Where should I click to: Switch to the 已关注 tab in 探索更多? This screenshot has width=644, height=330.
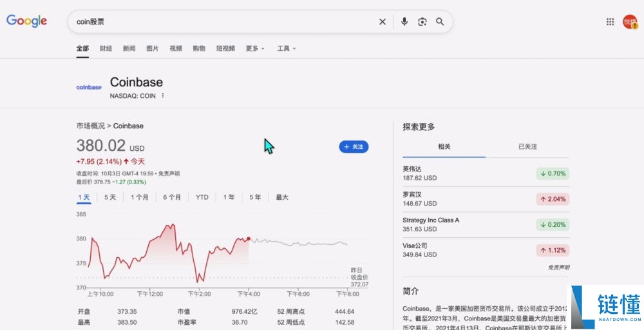click(527, 147)
